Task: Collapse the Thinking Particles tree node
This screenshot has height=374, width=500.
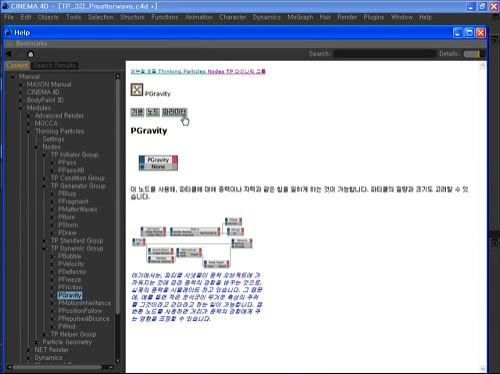Action: coord(29,131)
